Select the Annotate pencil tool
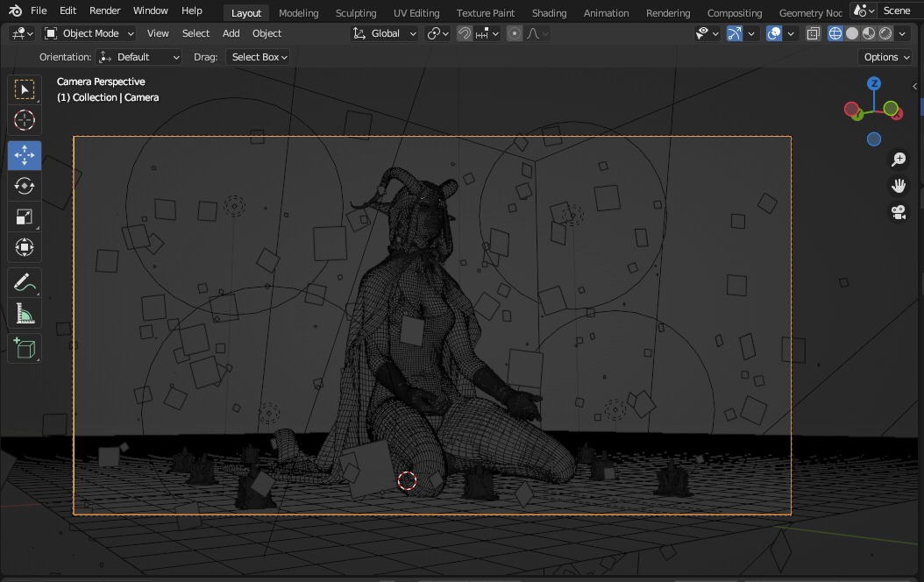Image resolution: width=924 pixels, height=582 pixels. (25, 283)
